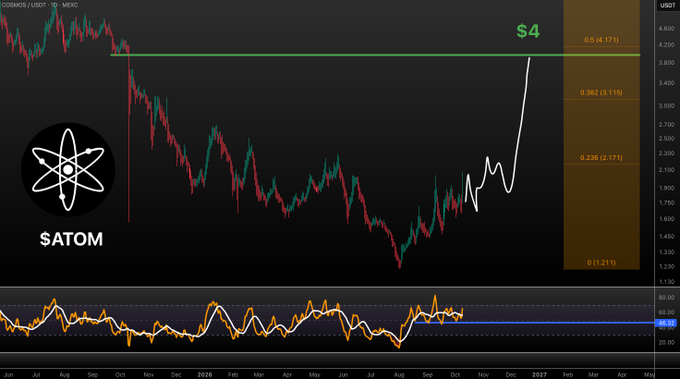Click the 0.236 (2.171) Fibonacci level label
Viewport: 680px width, 379px height.
click(x=601, y=157)
